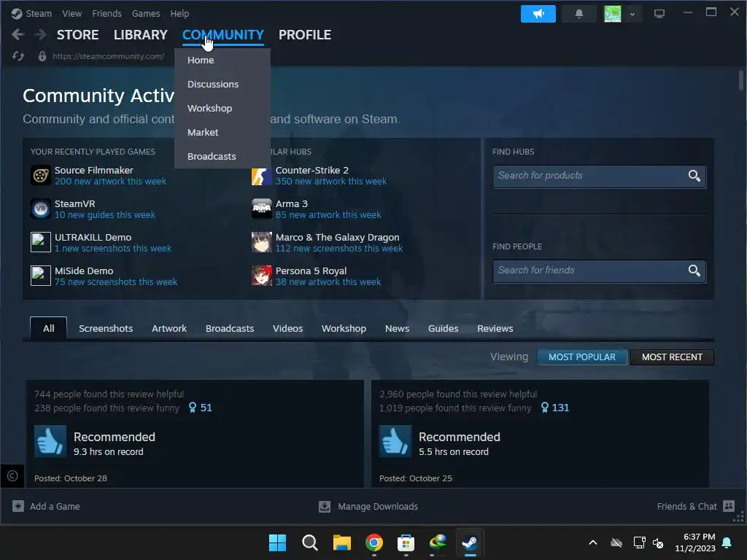This screenshot has height=560, width=747.
Task: Open the Persona 5 Royal icon
Action: point(262,276)
